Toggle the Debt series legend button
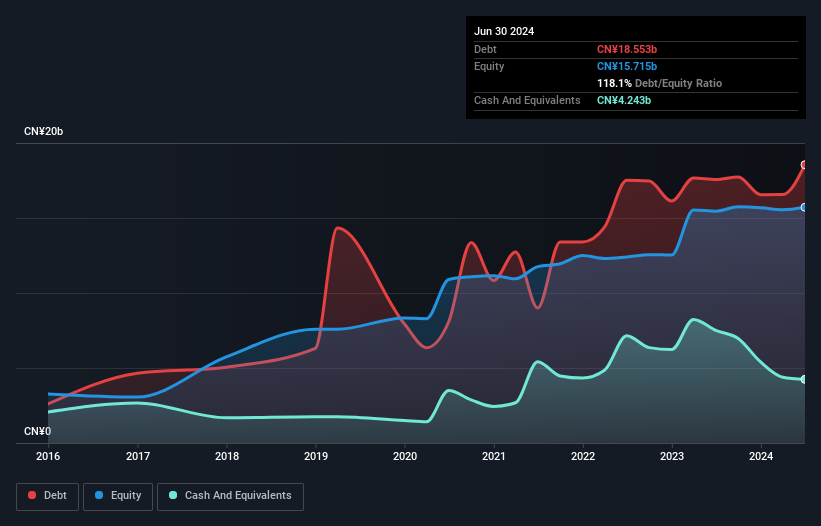The width and height of the screenshot is (821, 526). [48, 496]
